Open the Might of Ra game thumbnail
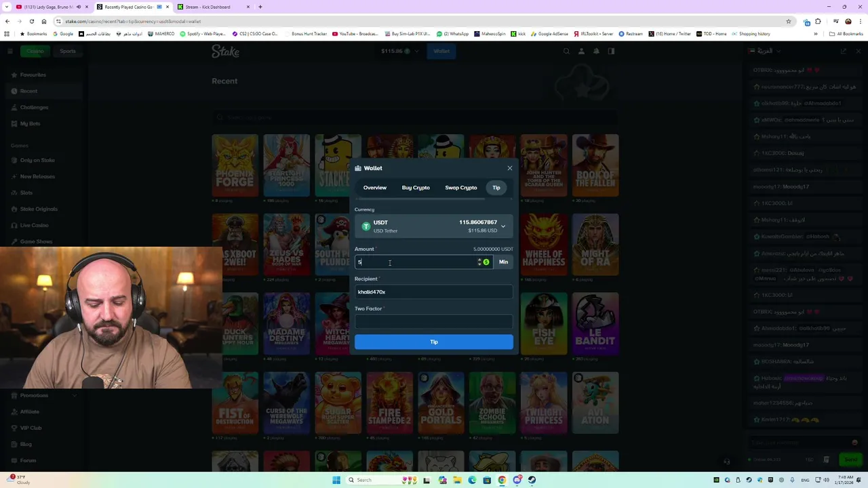Viewport: 868px width, 488px height. (x=595, y=245)
